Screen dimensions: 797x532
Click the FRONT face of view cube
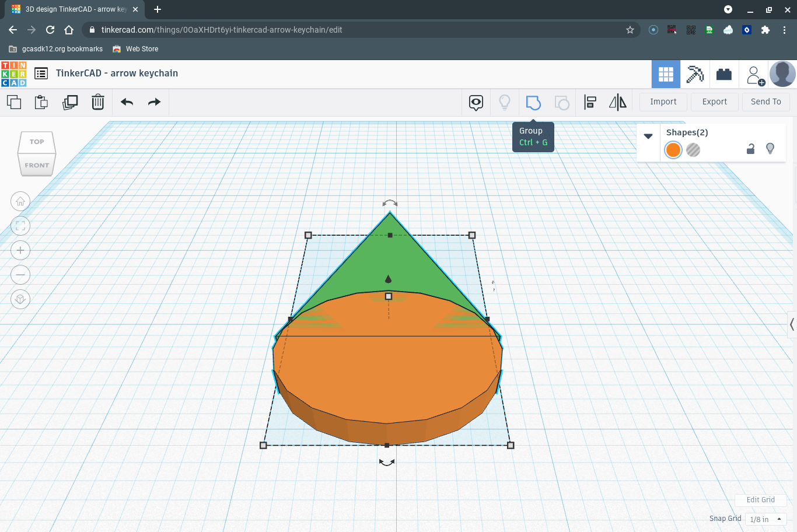click(x=37, y=165)
